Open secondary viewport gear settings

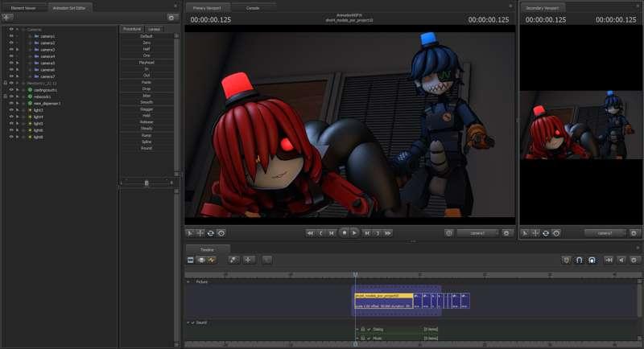point(634,233)
